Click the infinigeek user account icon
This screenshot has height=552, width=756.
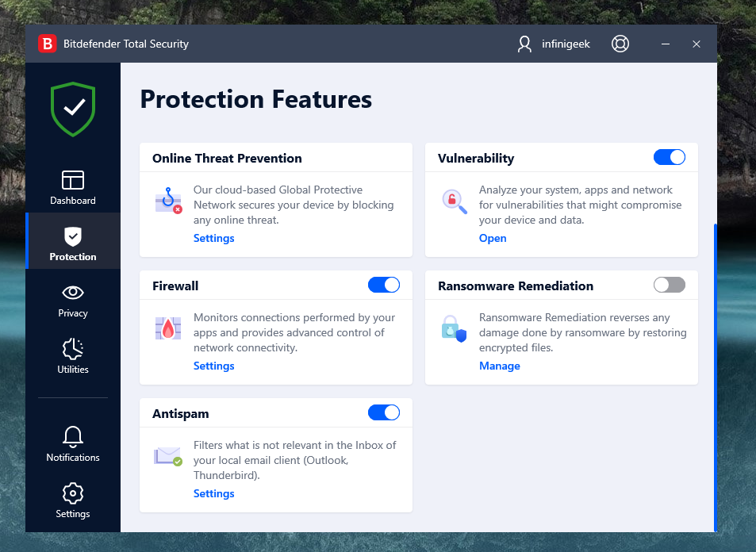pos(524,44)
